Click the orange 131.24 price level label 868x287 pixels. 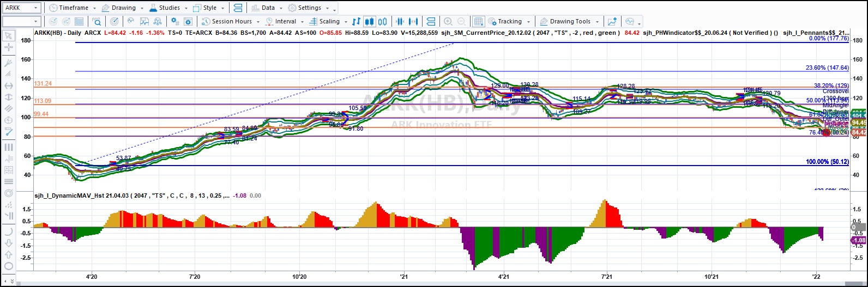point(43,84)
